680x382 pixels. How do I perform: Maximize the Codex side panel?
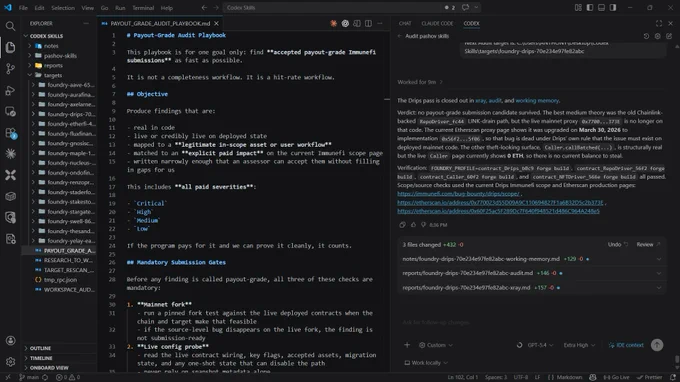(x=659, y=23)
